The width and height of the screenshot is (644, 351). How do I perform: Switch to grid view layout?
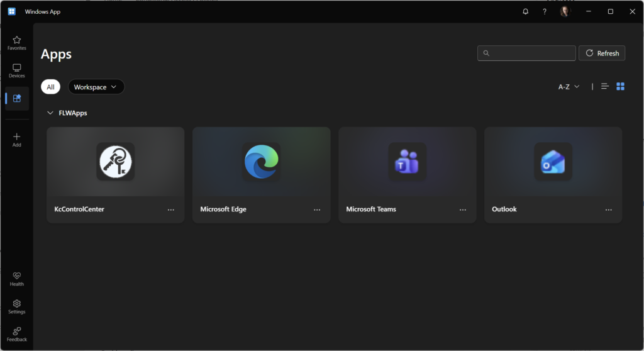click(621, 86)
